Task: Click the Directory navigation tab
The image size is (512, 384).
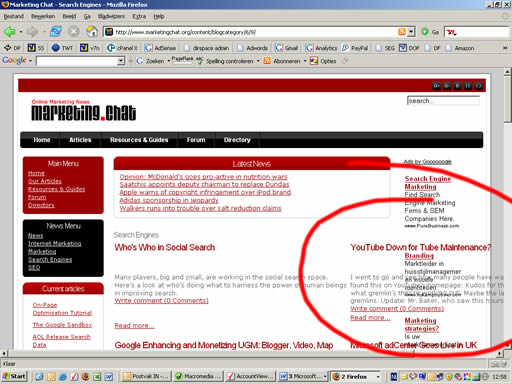Action: 237,140
